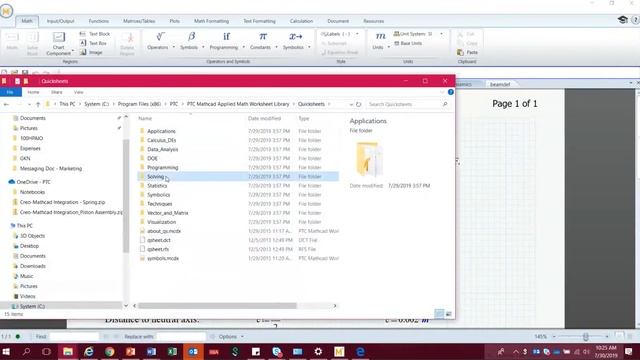Select the Vector_and_Matrix folder

click(167, 213)
